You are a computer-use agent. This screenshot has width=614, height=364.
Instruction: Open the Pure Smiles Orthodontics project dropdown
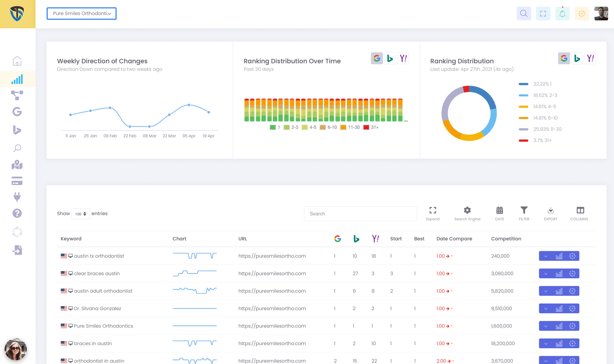pos(81,13)
